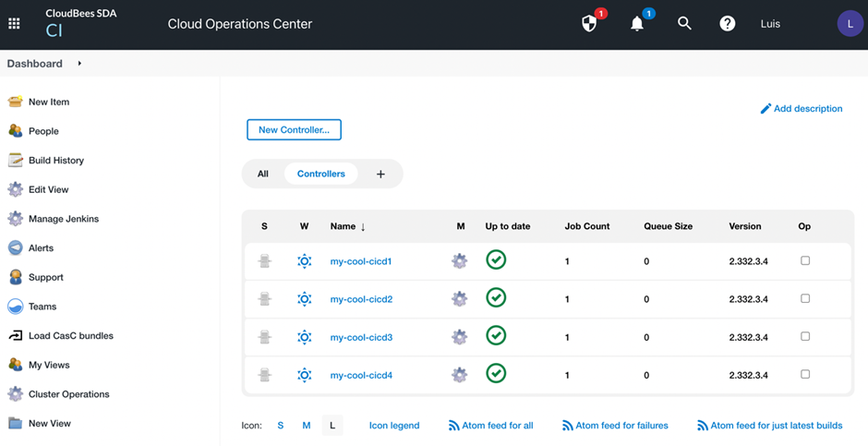Screen dimensions: 868x446
Task: Click manage gear icon for my-cool-cicd3
Action: pos(460,338)
